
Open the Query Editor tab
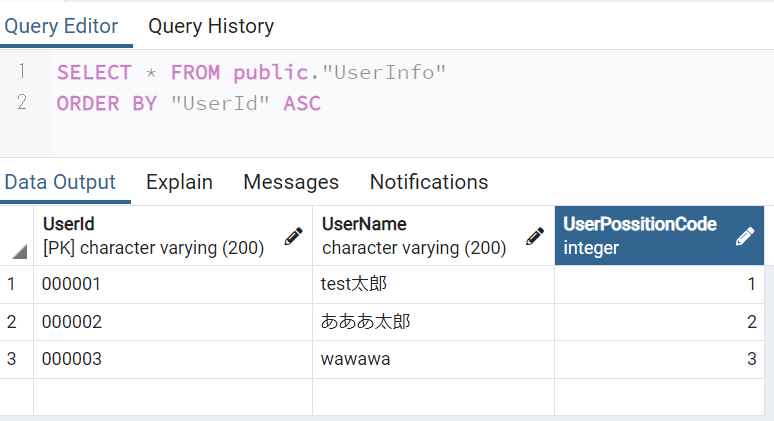coord(61,26)
